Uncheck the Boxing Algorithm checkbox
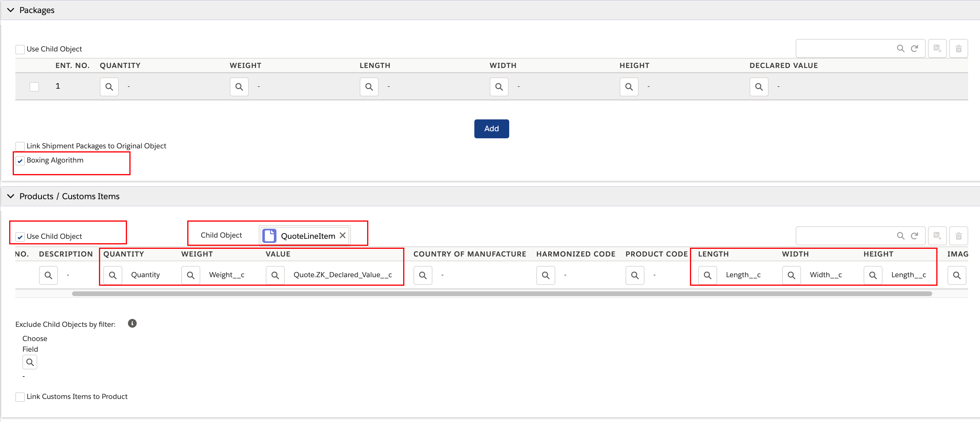 click(20, 160)
